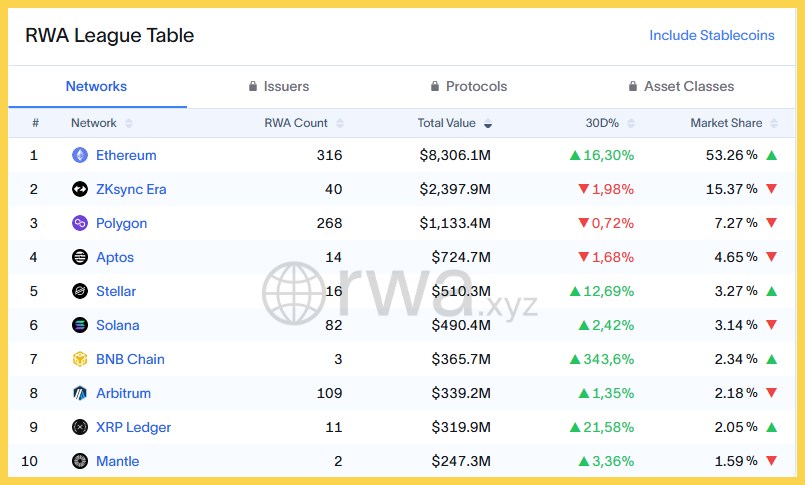This screenshot has height=485, width=805.
Task: Click Mantle's total value $247.3M
Action: [461, 461]
